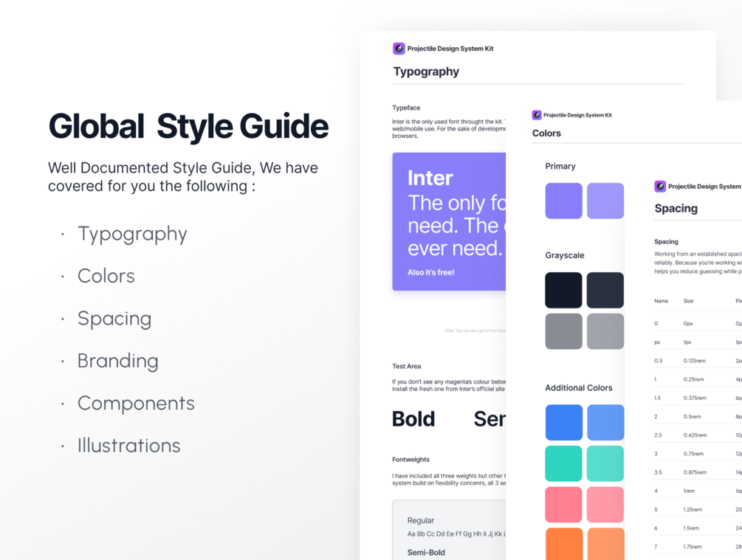This screenshot has width=742, height=560.
Task: Click 'Typography' in the bulleted list
Action: pos(132,234)
